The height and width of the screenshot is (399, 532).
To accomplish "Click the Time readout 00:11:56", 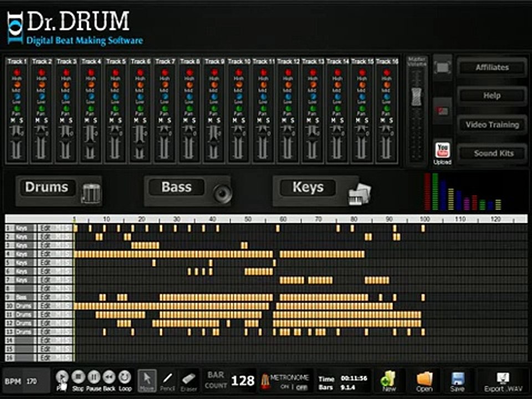I will click(x=354, y=378).
